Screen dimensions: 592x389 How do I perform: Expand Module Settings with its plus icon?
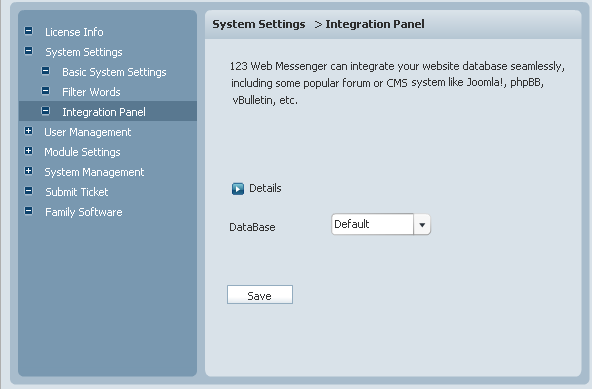[29, 151]
